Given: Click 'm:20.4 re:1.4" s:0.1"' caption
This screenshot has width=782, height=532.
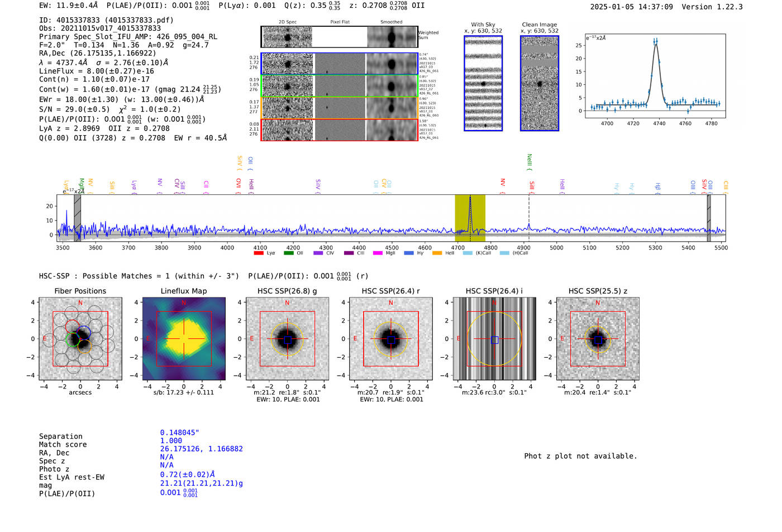Looking at the screenshot, I should click(598, 392).
